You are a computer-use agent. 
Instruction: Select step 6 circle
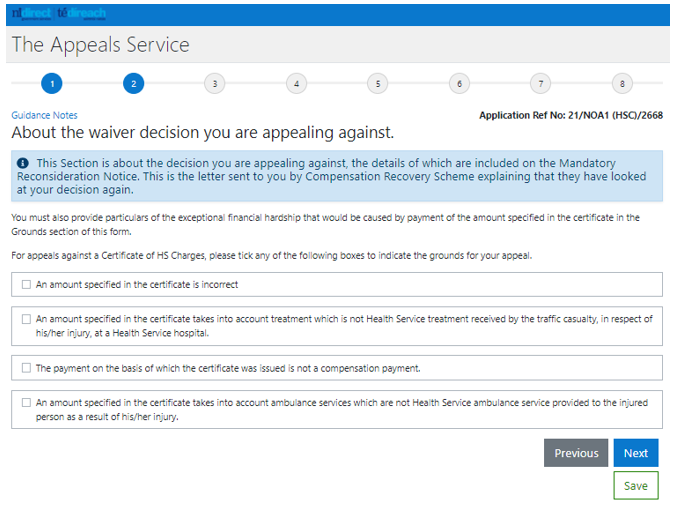click(459, 84)
